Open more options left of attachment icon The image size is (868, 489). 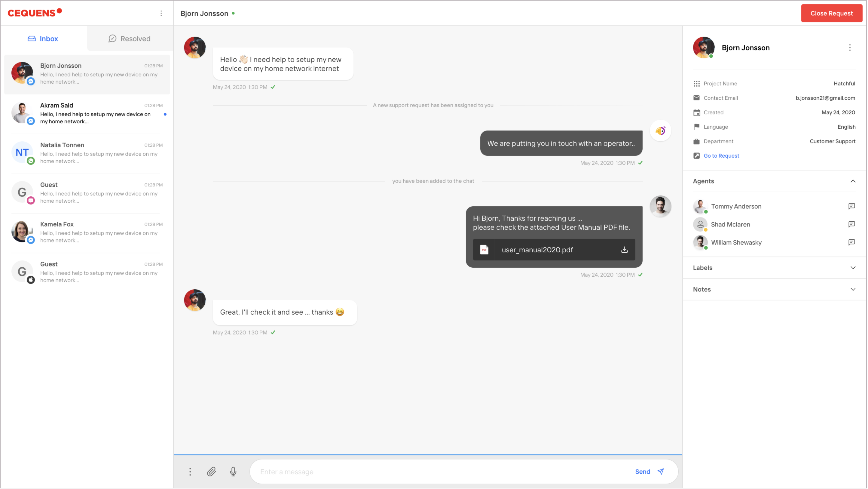tap(190, 472)
